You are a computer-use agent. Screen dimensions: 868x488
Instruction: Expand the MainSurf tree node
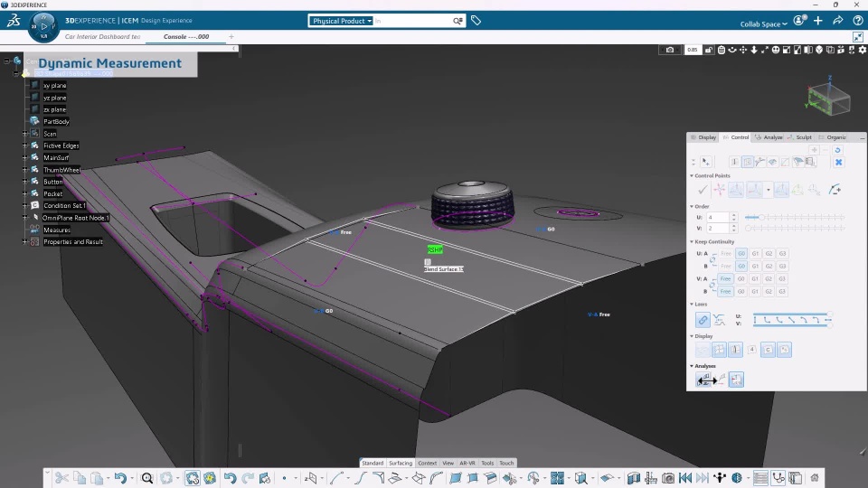point(25,157)
